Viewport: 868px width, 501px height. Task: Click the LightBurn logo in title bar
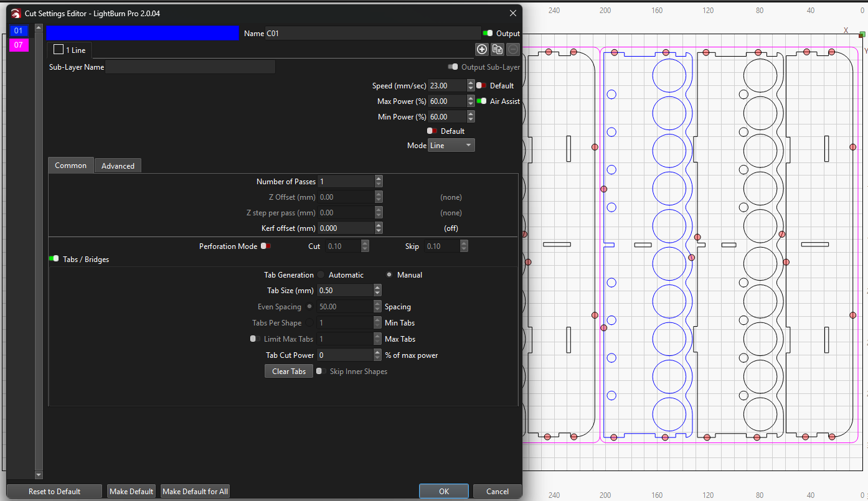[x=16, y=13]
